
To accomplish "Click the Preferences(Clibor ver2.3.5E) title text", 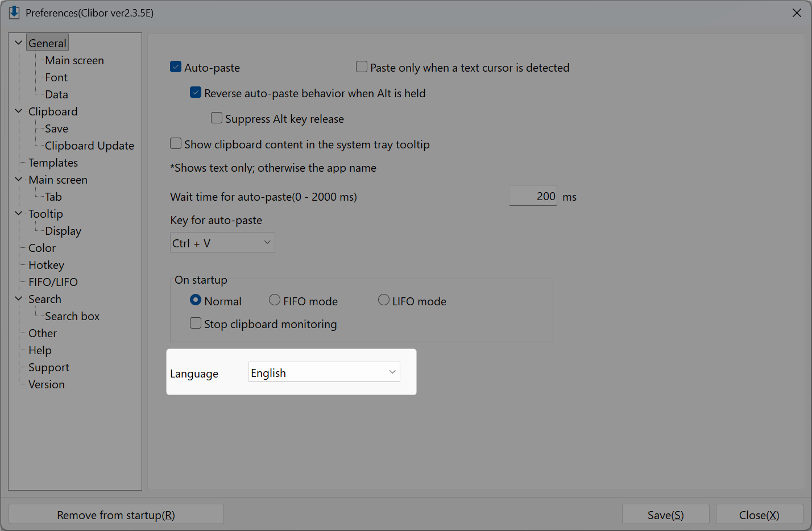I will point(90,13).
